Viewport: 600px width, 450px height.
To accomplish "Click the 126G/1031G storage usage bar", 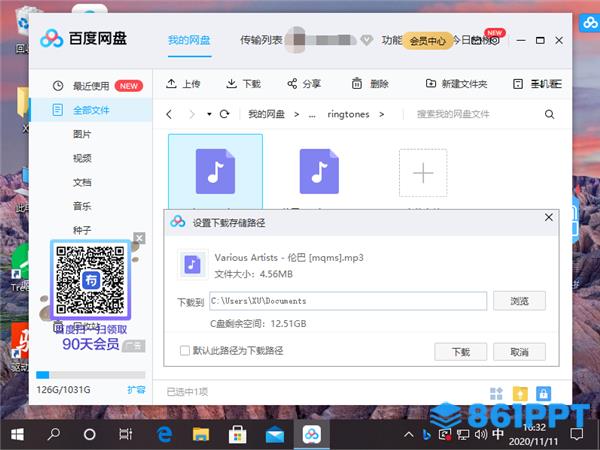I will click(91, 375).
